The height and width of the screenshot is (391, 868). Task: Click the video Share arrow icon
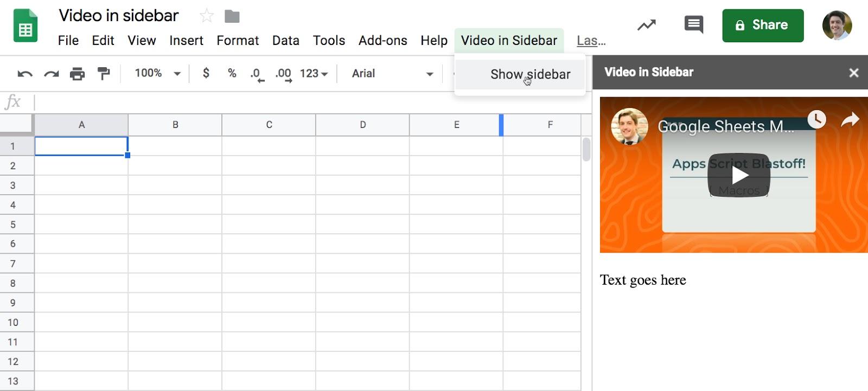coord(850,119)
